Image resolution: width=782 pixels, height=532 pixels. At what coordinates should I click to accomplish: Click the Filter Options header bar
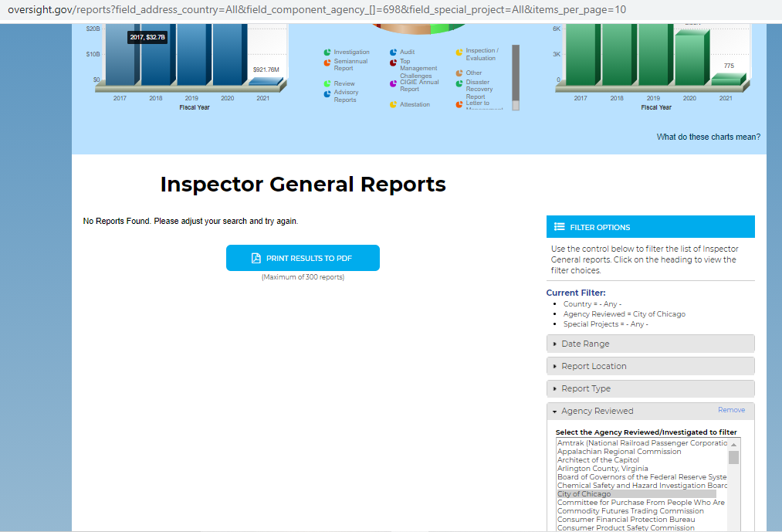click(x=650, y=226)
